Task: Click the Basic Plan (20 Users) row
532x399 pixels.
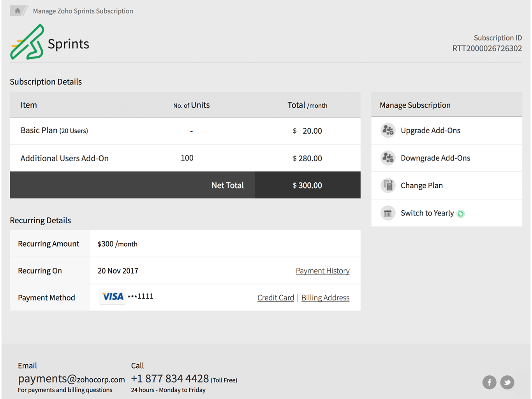Action: [x=185, y=131]
